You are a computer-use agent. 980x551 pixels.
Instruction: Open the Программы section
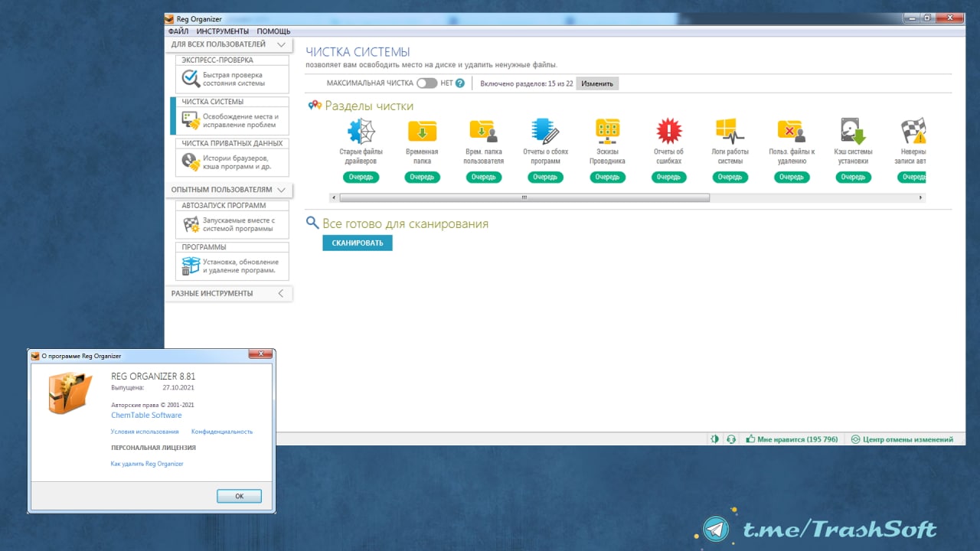[x=232, y=261]
